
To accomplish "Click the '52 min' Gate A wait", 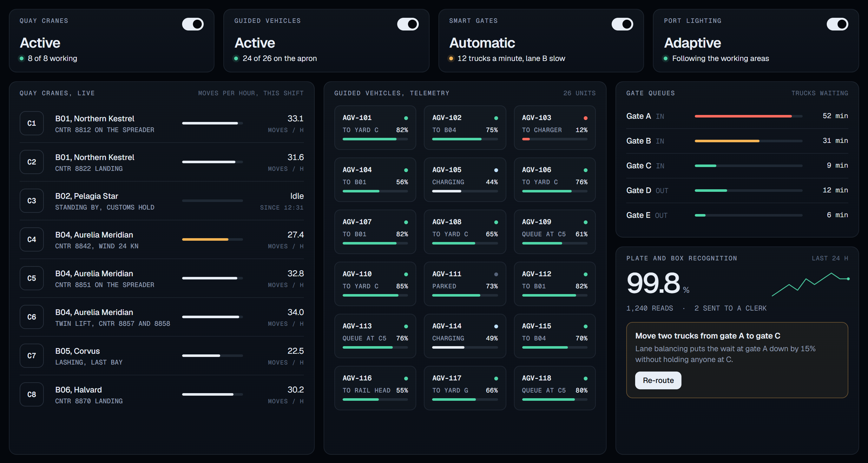I will [x=835, y=116].
